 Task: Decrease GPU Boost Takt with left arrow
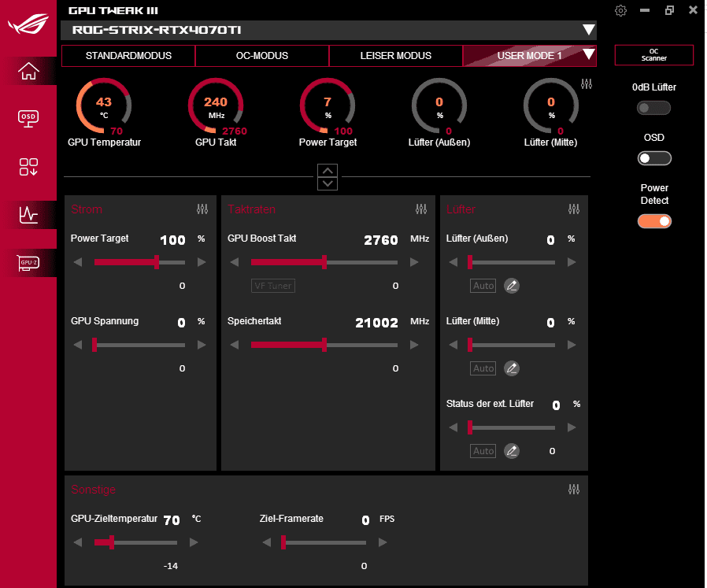(235, 262)
